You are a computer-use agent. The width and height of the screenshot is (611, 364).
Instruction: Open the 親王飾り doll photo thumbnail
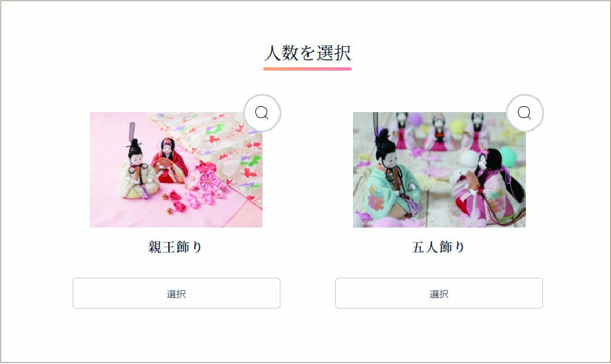tap(176, 169)
